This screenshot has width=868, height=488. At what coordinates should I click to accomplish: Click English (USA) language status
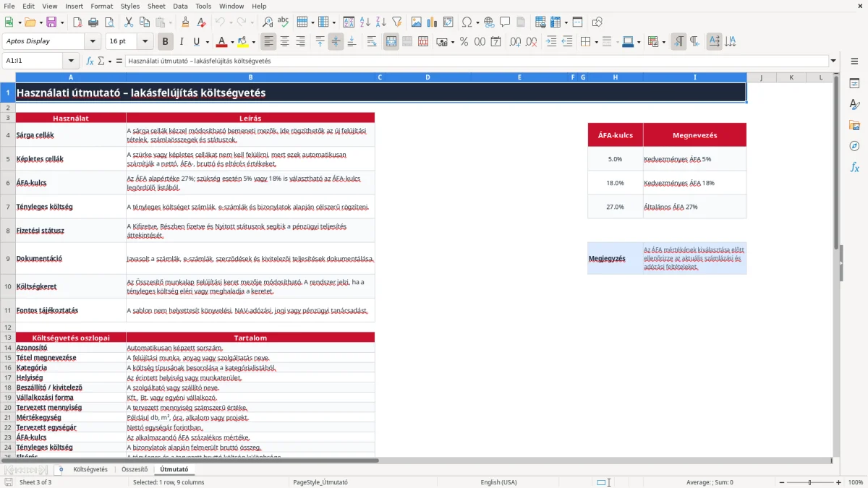point(498,482)
